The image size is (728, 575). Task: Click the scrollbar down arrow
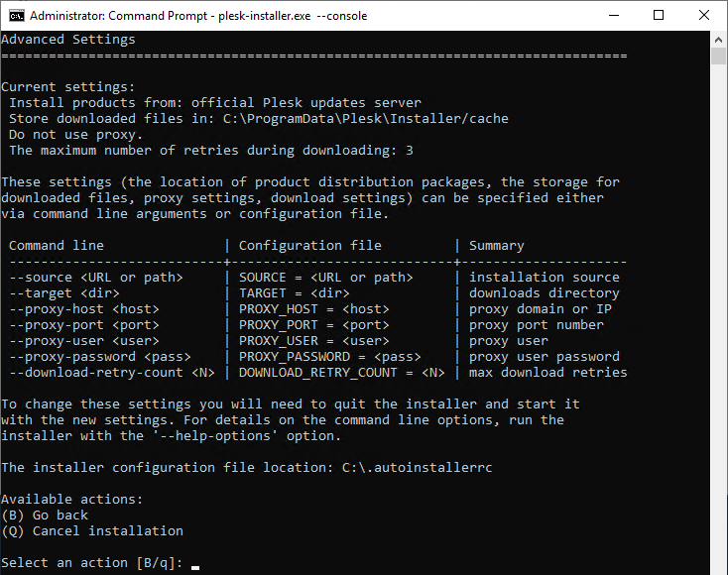point(719,566)
